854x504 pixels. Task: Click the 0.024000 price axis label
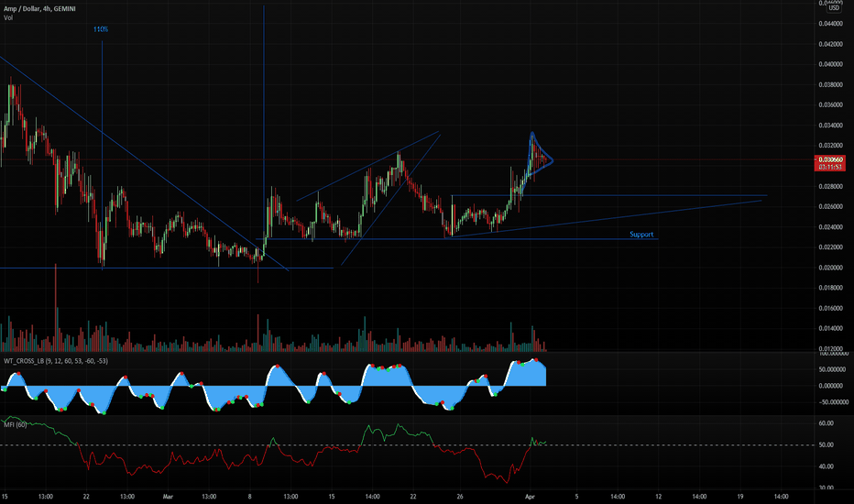pos(830,227)
